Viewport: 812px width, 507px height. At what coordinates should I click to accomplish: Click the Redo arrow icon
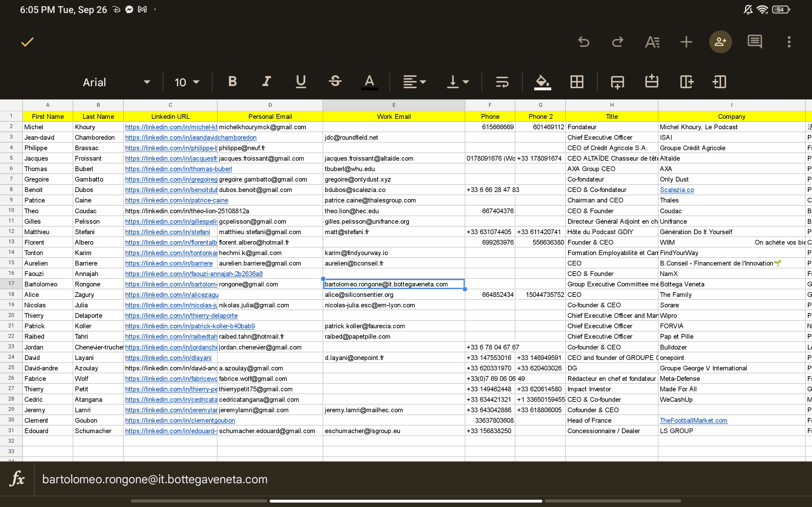coord(617,42)
